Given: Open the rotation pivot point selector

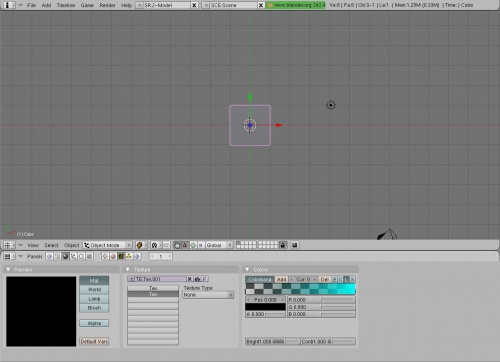Looking at the screenshot, I should click(155, 245).
